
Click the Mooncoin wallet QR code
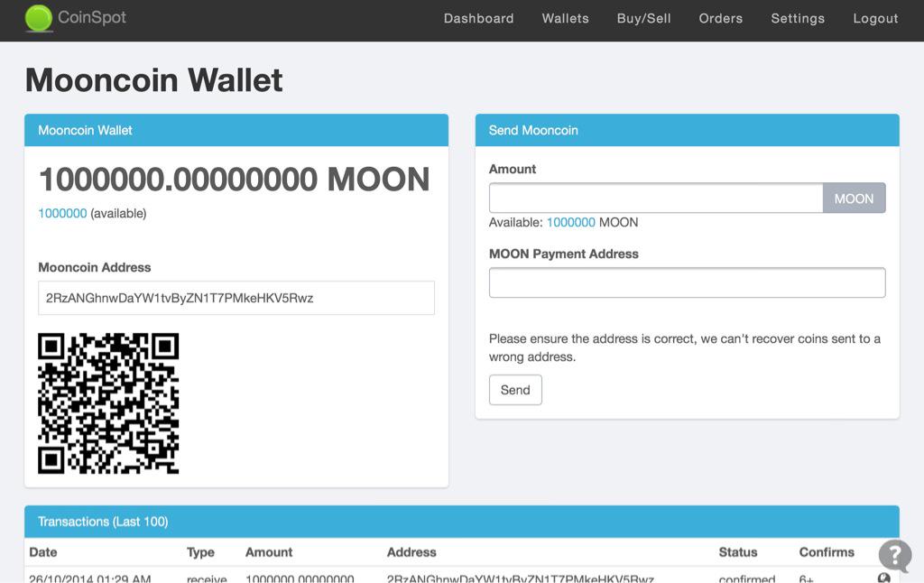[x=108, y=403]
